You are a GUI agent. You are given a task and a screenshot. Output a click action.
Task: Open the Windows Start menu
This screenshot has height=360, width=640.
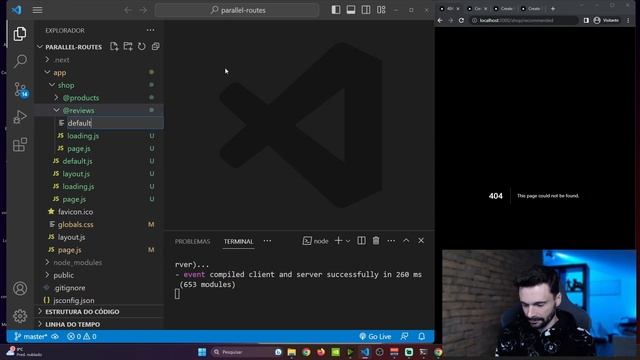point(202,352)
